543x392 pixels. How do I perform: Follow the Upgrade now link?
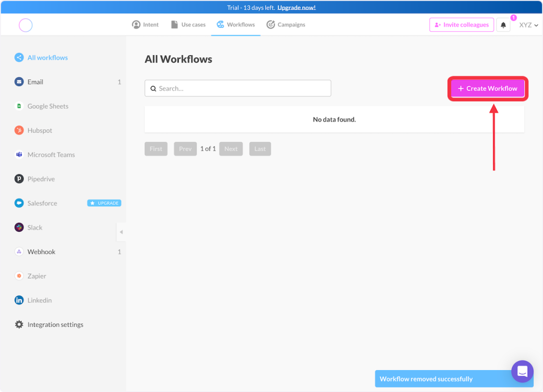pyautogui.click(x=296, y=7)
